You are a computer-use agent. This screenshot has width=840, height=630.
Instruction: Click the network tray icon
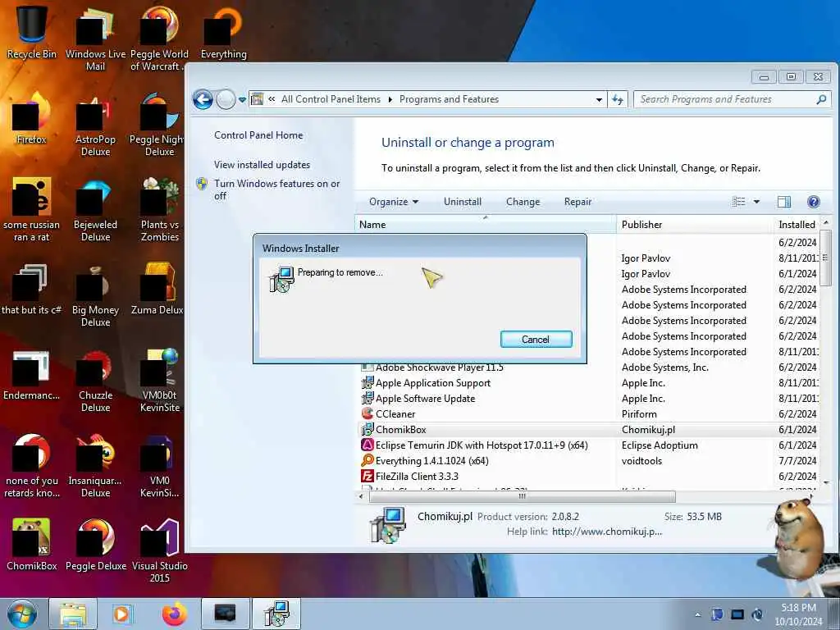pyautogui.click(x=737, y=614)
